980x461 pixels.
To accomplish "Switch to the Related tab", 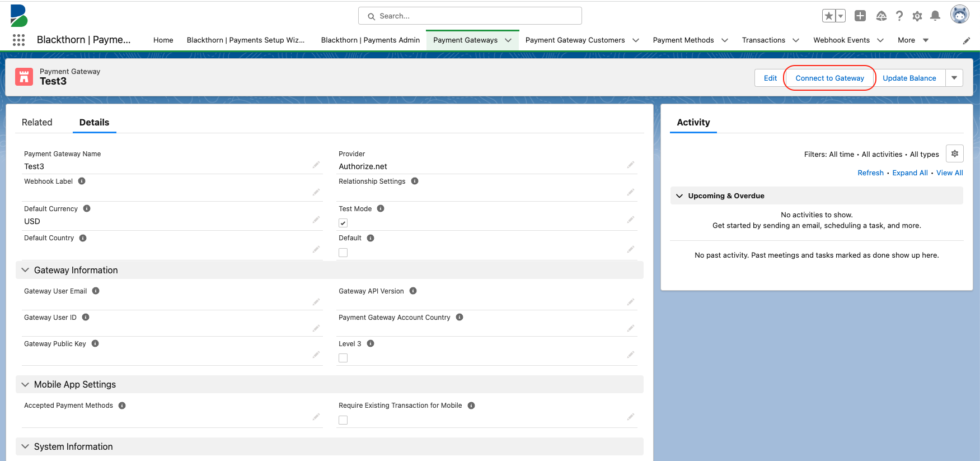I will click(37, 122).
